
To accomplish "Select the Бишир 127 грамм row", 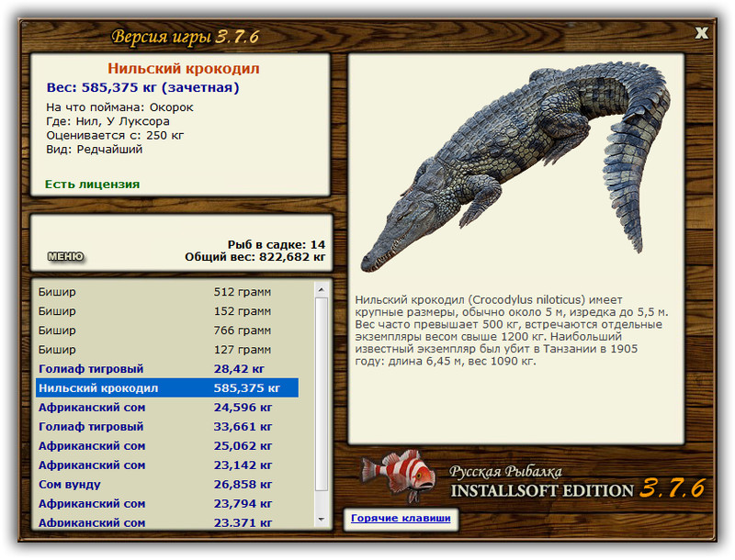I will click(167, 349).
